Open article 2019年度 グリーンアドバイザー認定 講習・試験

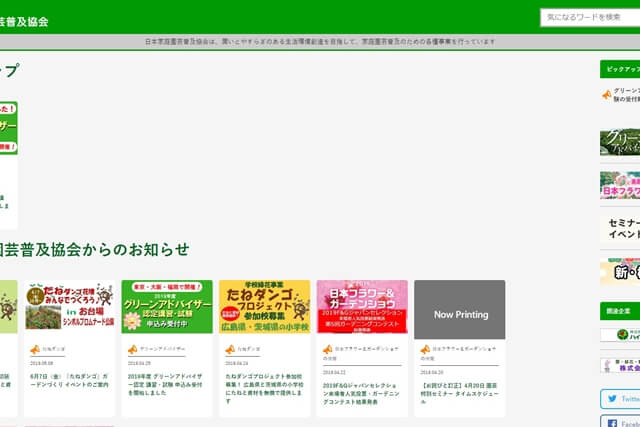[165, 385]
